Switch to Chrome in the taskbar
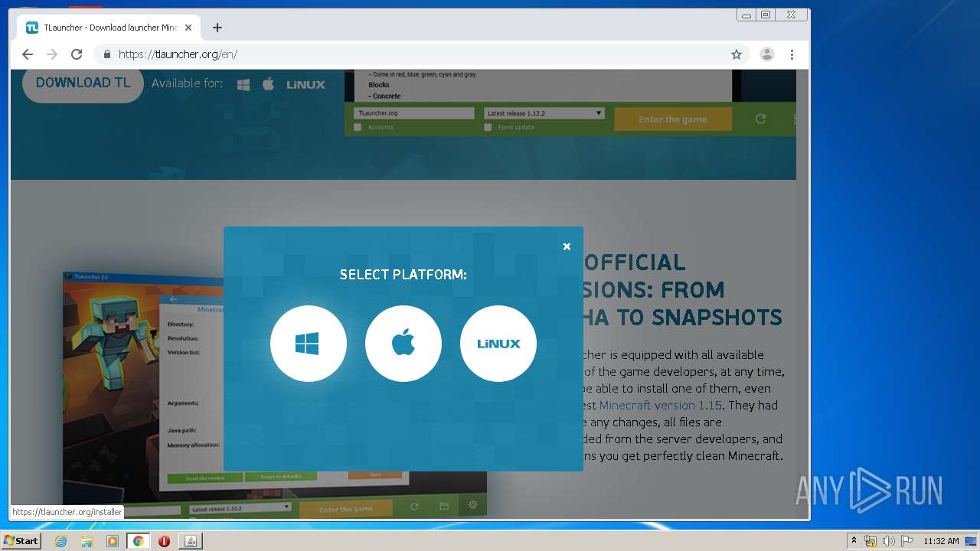Viewport: 980px width, 551px height. pos(139,541)
